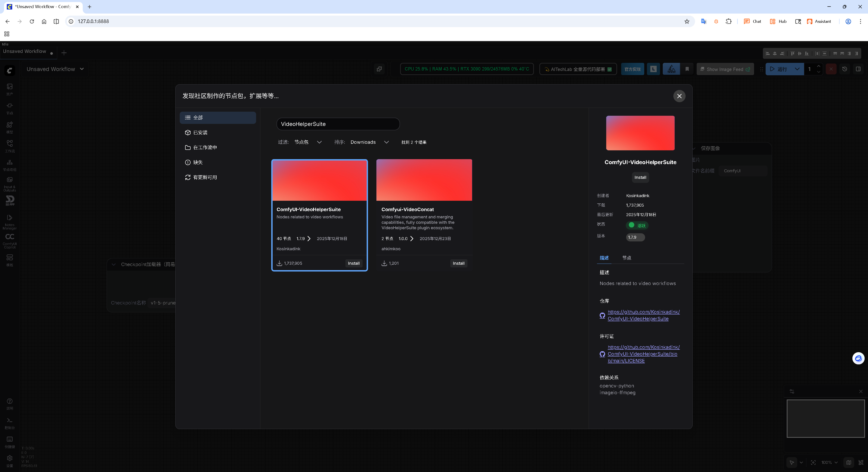Select the SD PPP sidebar icon
Image resolution: width=868 pixels, height=472 pixels.
[9, 201]
